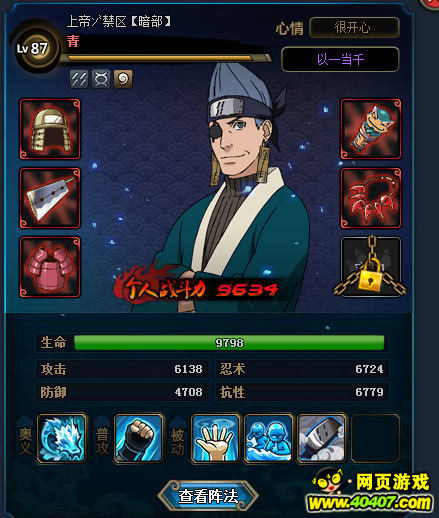Screen dimensions: 439x518
Task: Select the red claw necklace slot
Action: click(371, 198)
